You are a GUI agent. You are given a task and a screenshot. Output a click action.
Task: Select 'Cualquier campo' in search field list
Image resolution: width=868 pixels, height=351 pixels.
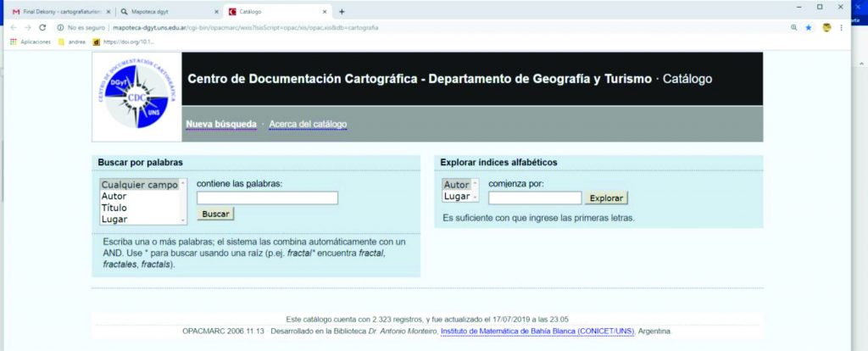pyautogui.click(x=140, y=185)
